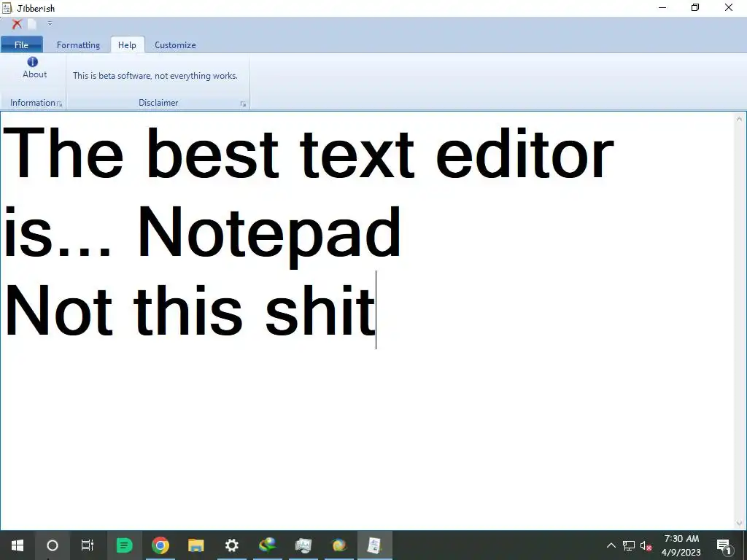Click the blank new document icon
747x560 pixels.
click(32, 24)
